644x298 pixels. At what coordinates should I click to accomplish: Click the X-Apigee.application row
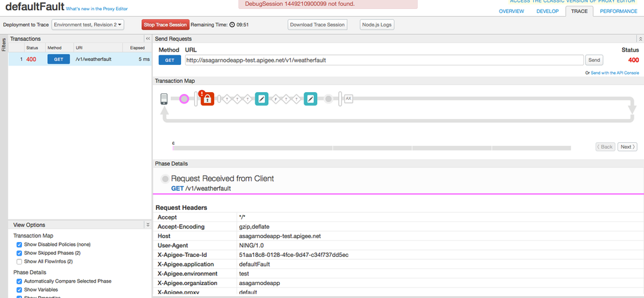[x=398, y=265]
